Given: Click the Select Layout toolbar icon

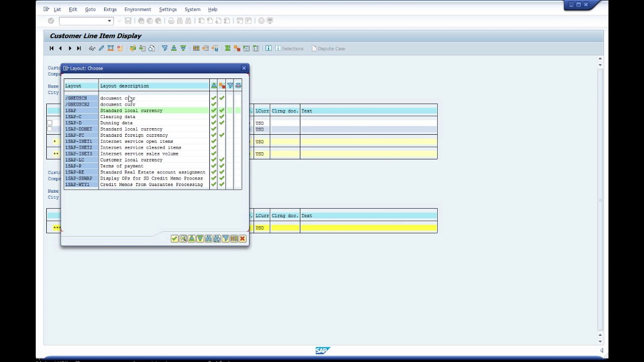Looking at the screenshot, I should coord(205,48).
